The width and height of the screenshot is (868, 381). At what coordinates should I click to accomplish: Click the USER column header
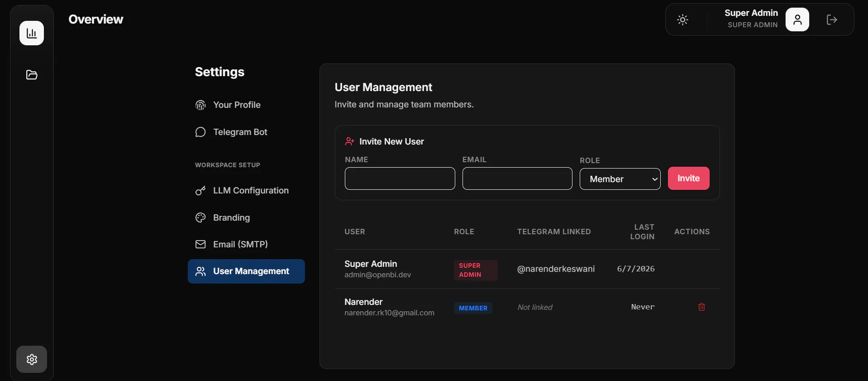pos(355,231)
